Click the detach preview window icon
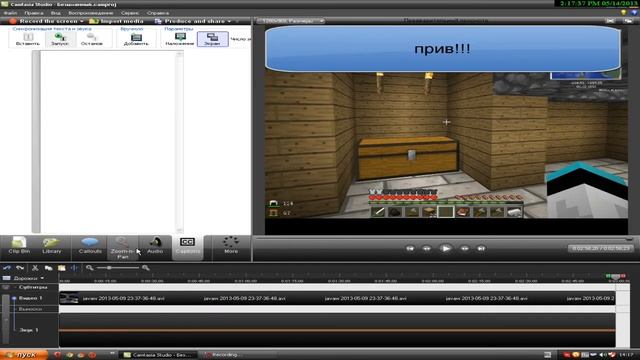Image resolution: width=640 pixels, height=360 pixels. [628, 20]
